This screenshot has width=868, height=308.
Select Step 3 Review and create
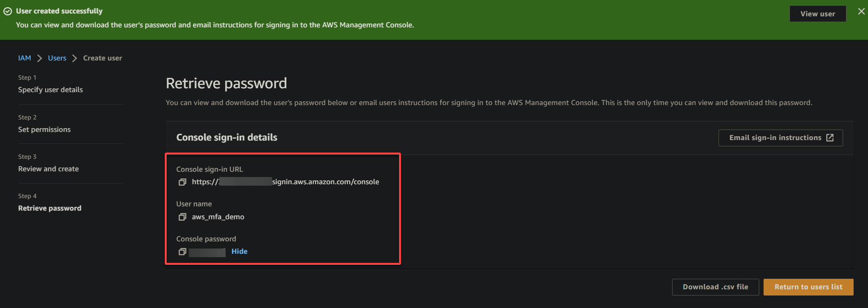click(48, 169)
